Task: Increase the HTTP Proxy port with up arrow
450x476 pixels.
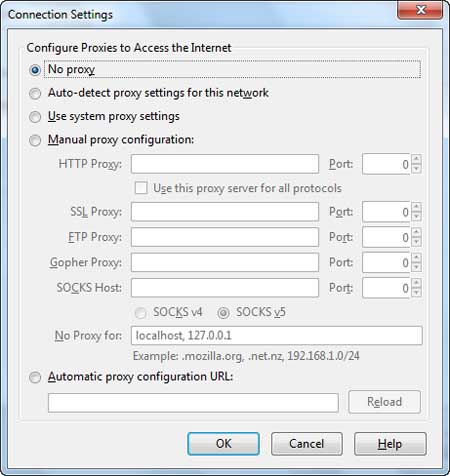Action: click(x=416, y=159)
